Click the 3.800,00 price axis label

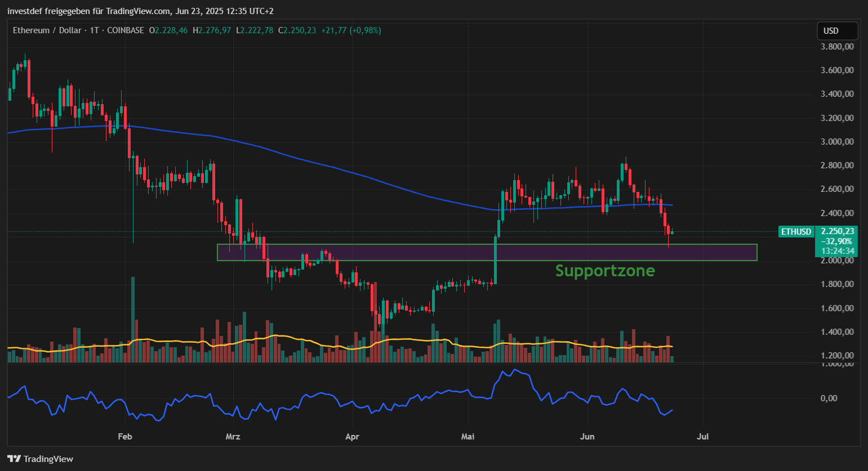point(838,47)
